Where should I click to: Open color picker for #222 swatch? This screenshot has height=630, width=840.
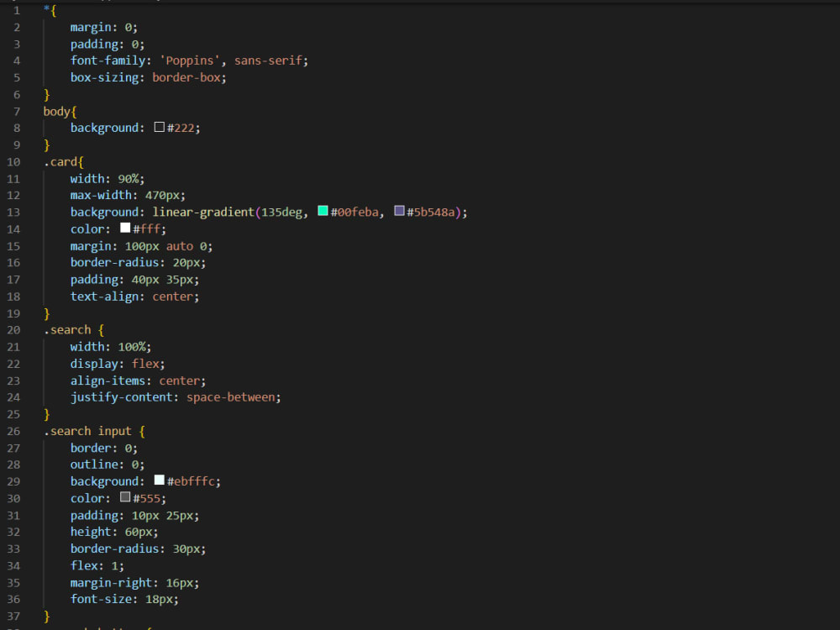[159, 127]
